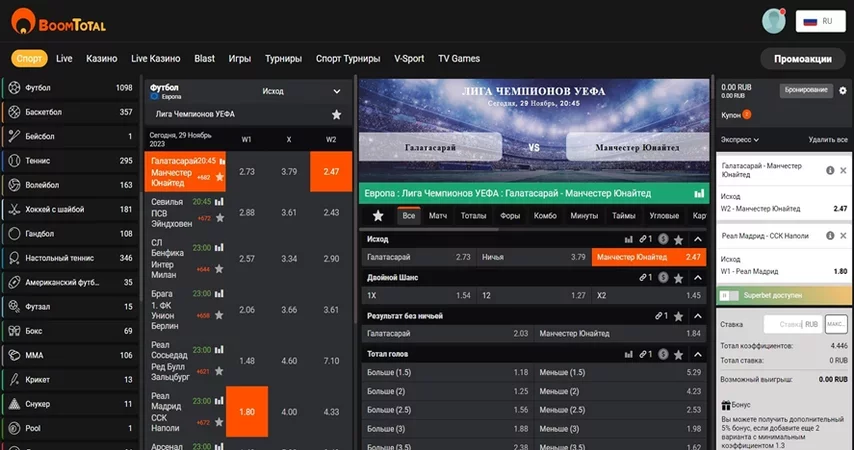
Task: Click the Бронирование button
Action: coord(806,90)
